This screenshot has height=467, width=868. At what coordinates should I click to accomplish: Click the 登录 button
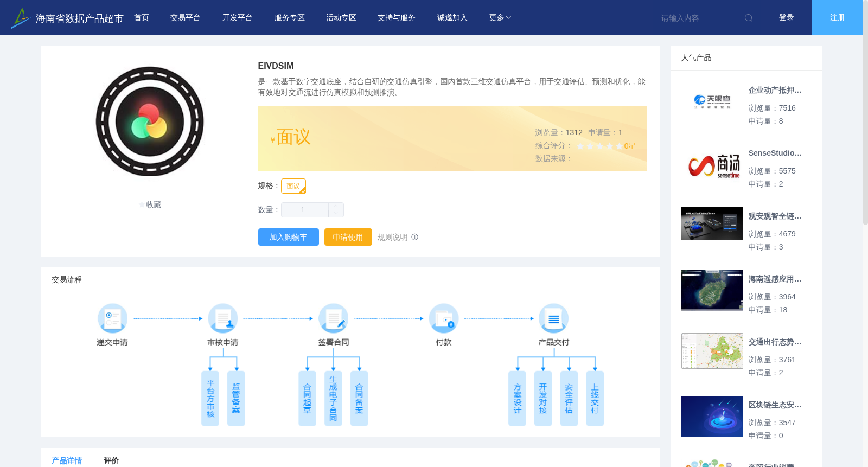pyautogui.click(x=787, y=18)
